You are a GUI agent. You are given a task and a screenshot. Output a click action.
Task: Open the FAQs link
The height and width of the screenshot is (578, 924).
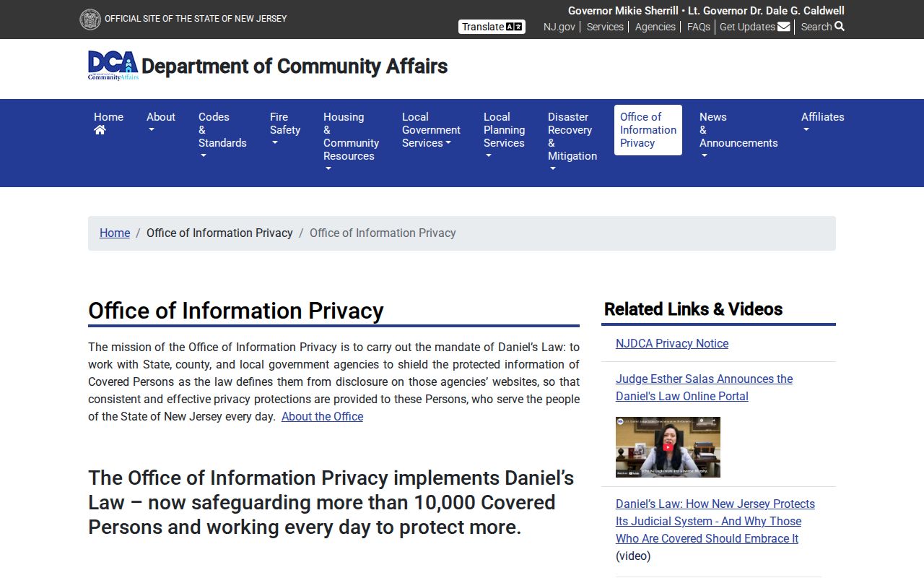699,27
